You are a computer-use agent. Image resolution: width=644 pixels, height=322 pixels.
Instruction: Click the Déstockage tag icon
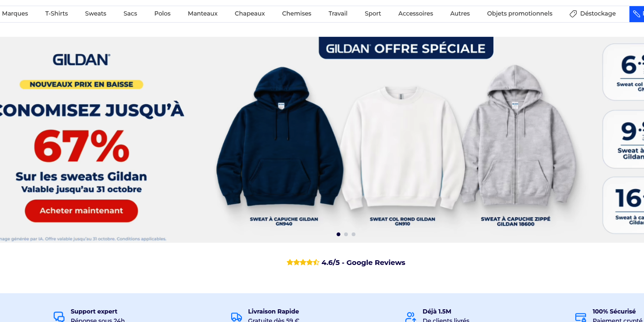point(573,14)
